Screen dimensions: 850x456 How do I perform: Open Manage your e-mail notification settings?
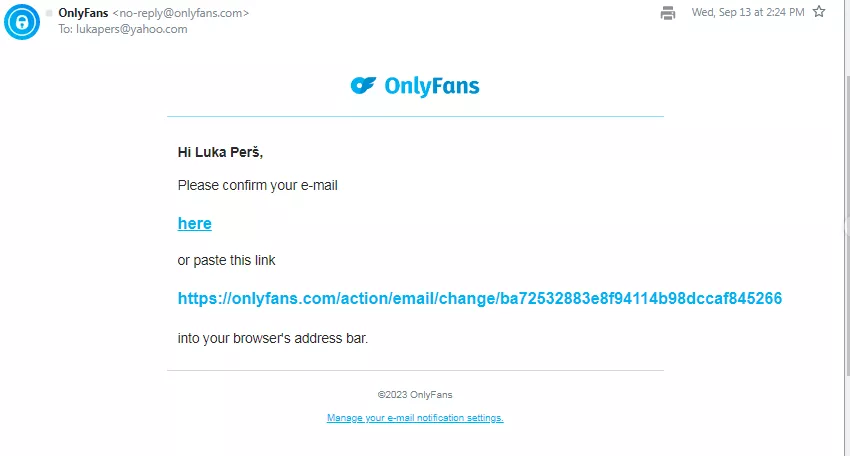tap(415, 418)
